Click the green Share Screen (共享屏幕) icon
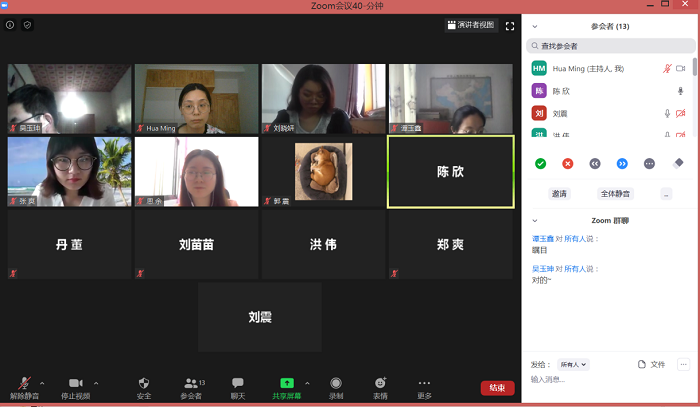 287,383
